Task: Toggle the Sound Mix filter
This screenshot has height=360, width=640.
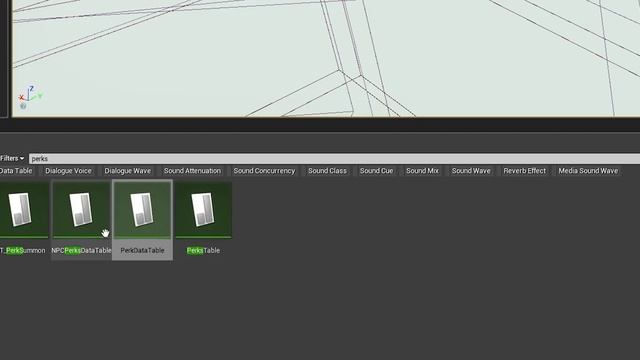Action: point(422,171)
